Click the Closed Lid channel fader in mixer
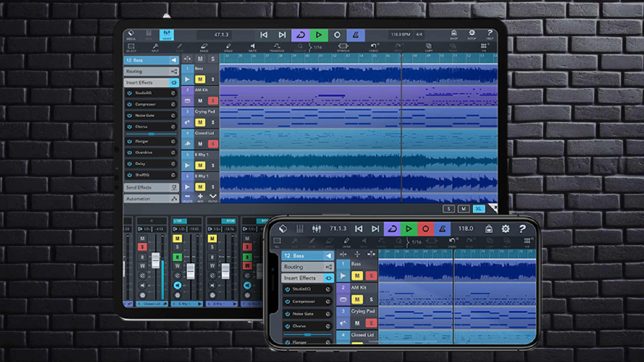Image resolution: width=644 pixels, height=362 pixels. 156,260
